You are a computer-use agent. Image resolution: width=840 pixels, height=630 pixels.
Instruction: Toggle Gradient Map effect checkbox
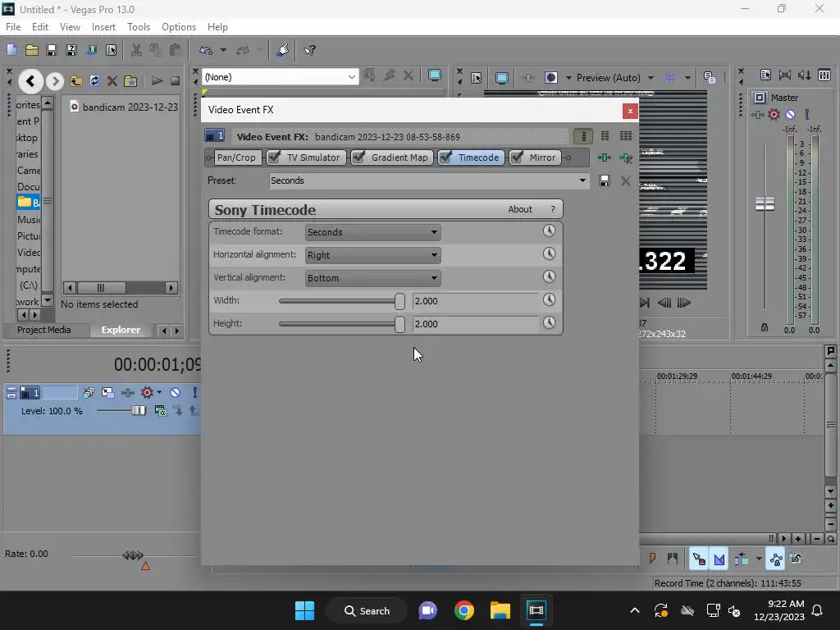pos(359,157)
